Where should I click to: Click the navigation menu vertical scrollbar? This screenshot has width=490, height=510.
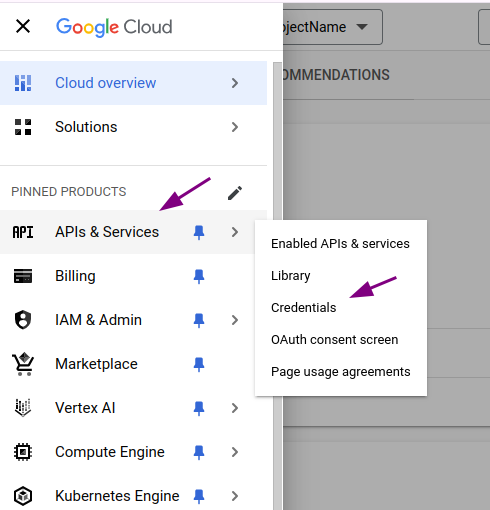point(277,286)
